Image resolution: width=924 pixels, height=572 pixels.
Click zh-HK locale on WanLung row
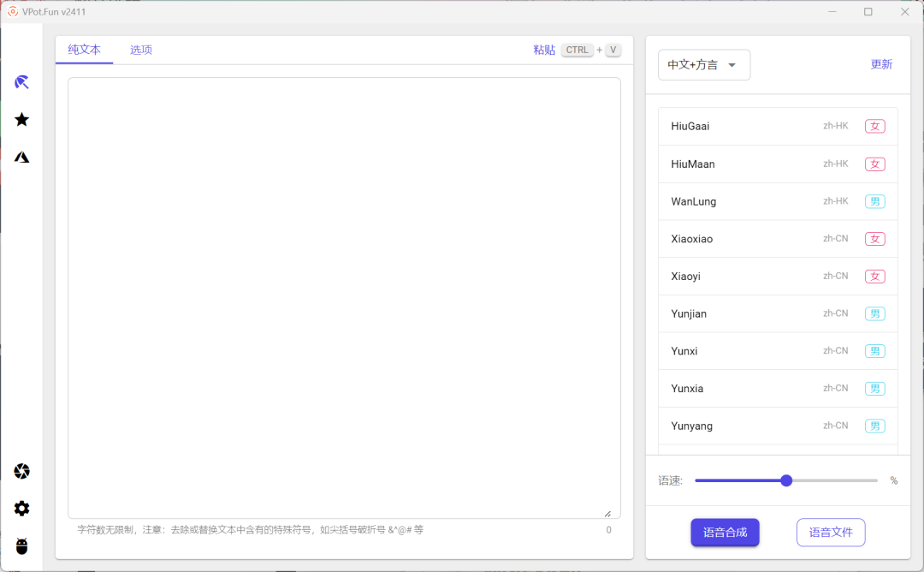[x=836, y=201]
